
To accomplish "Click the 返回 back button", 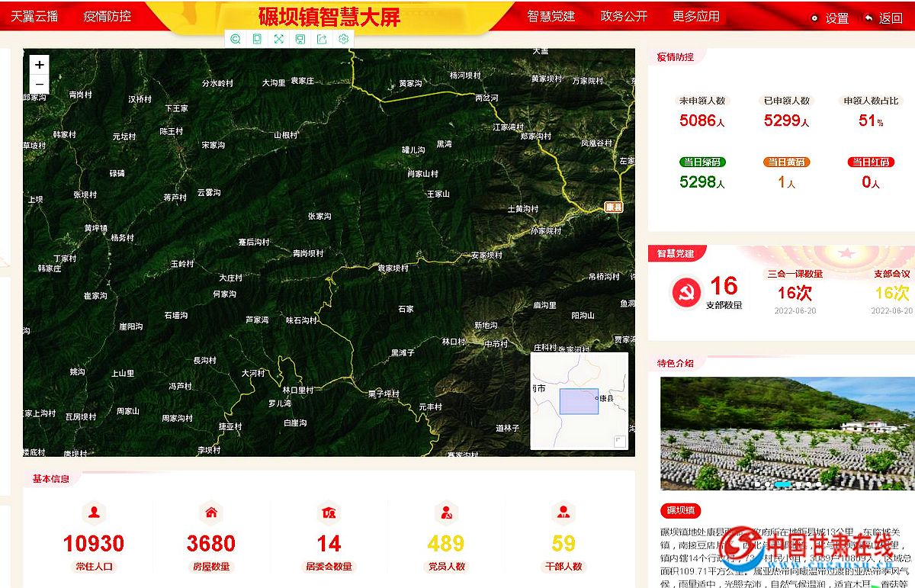I will coord(883,18).
